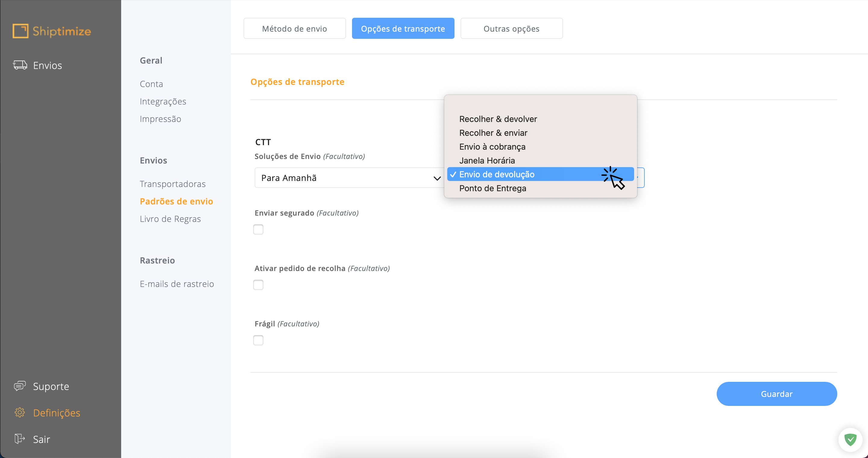Viewport: 868px width, 458px height.
Task: Open the Para Amanhã dropdown
Action: 349,178
